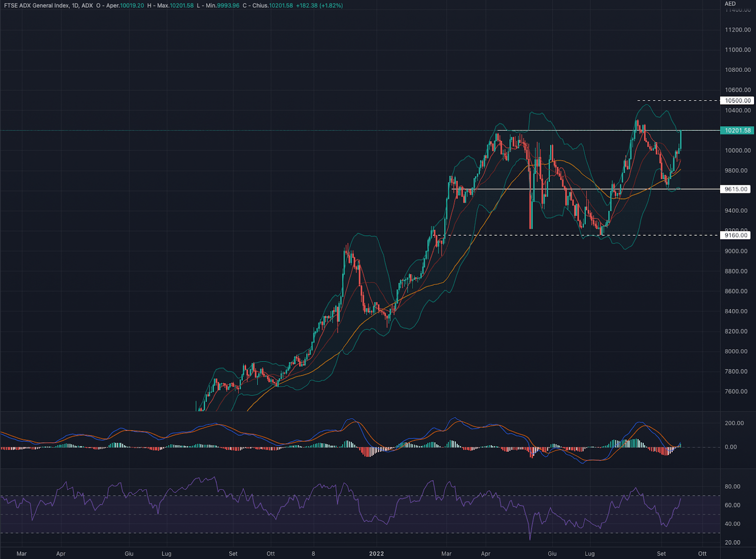
Task: Click the 10000.00 price axis label
Action: [738, 151]
